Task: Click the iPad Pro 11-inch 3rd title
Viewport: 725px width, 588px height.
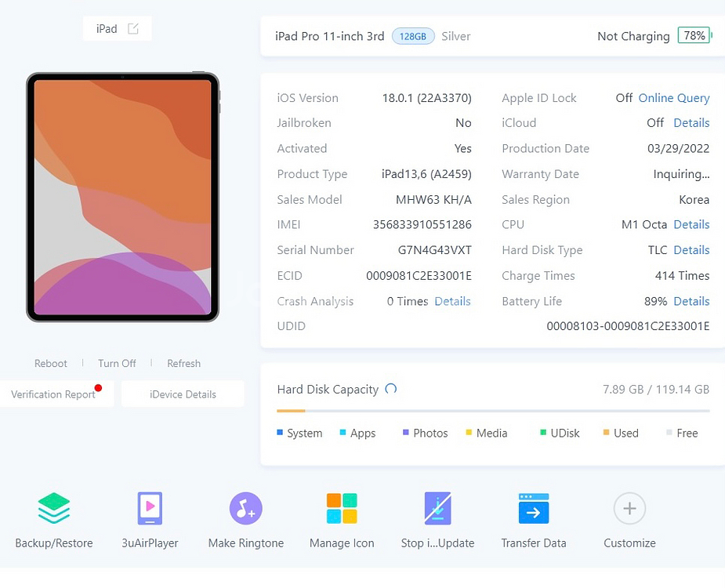Action: tap(330, 36)
